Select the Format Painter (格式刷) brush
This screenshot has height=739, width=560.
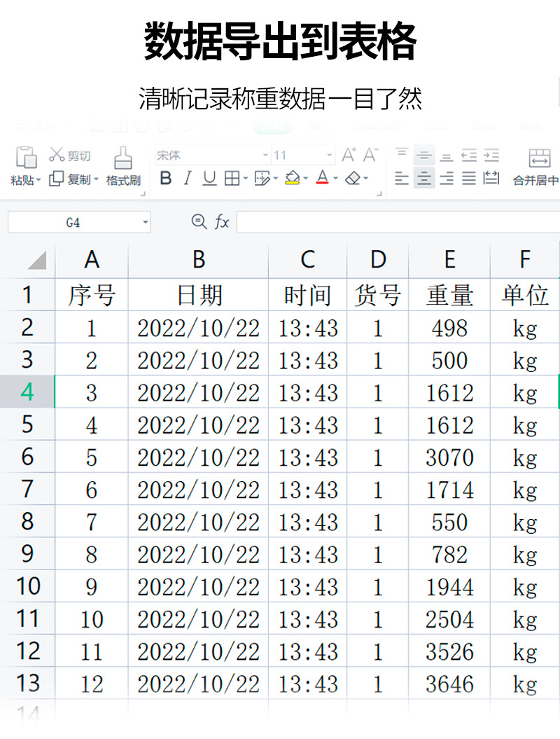(123, 158)
